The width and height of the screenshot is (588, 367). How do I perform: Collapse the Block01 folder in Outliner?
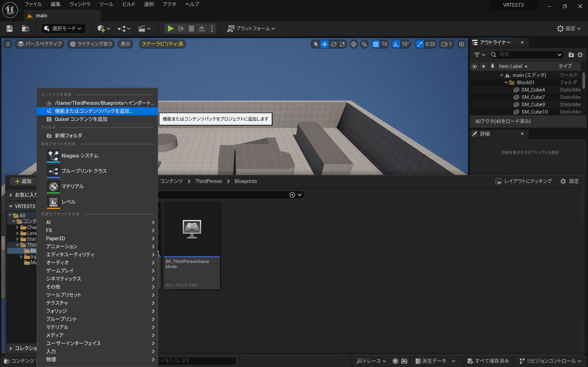pos(506,83)
